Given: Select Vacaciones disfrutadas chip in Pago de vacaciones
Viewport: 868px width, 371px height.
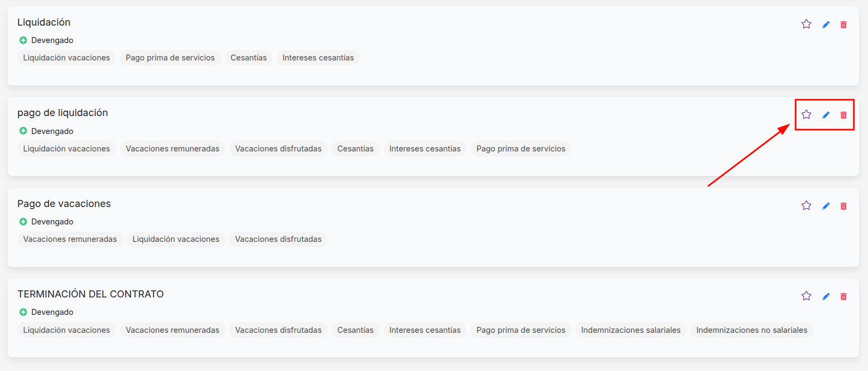Looking at the screenshot, I should tap(278, 239).
